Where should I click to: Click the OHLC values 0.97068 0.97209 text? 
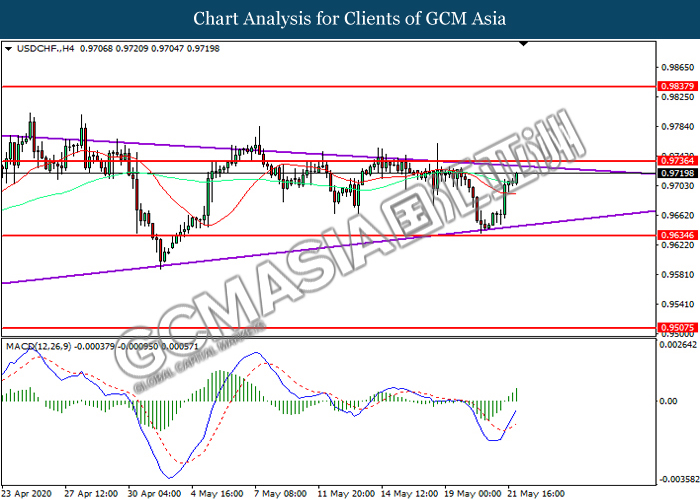tap(114, 49)
